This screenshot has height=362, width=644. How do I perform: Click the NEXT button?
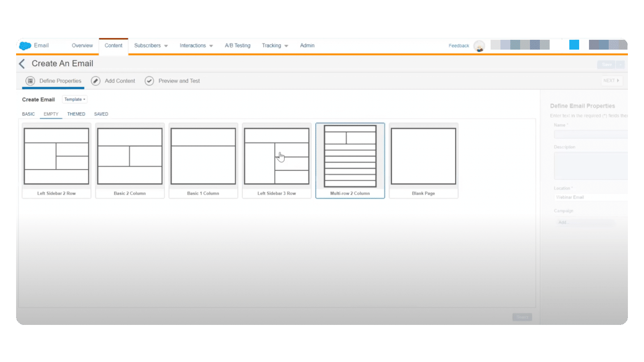click(x=612, y=81)
